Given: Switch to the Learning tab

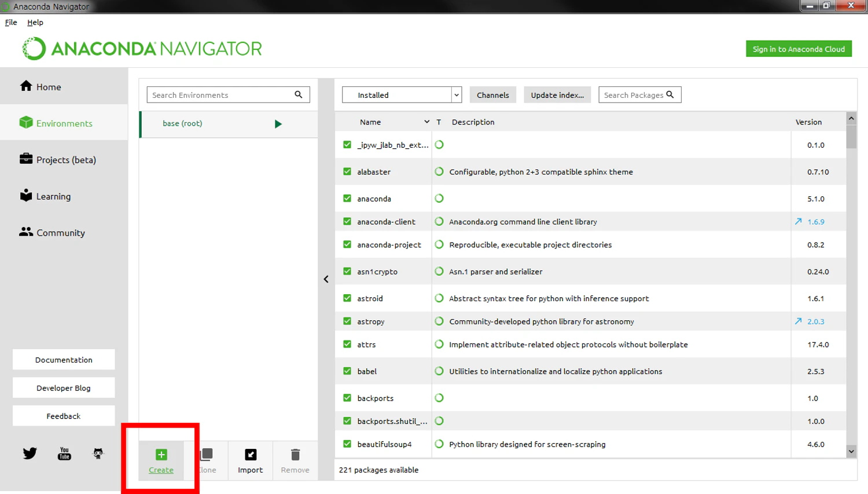Looking at the screenshot, I should (x=64, y=196).
